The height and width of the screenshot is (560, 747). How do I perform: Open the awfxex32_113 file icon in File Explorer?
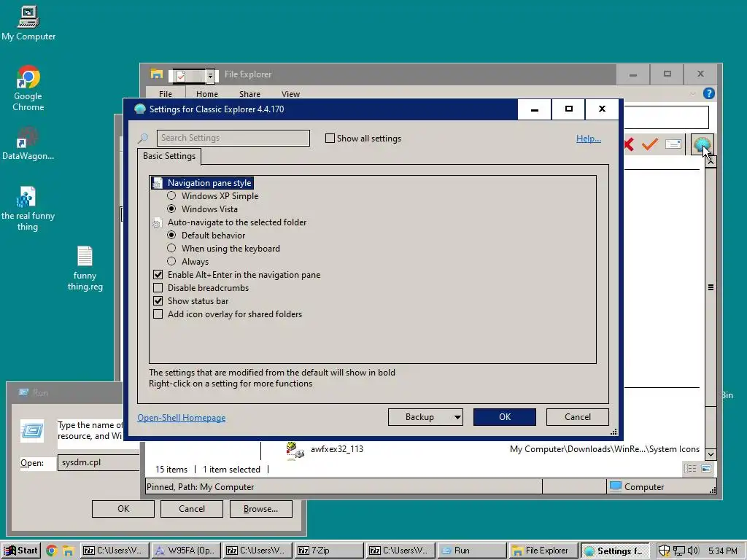(295, 450)
